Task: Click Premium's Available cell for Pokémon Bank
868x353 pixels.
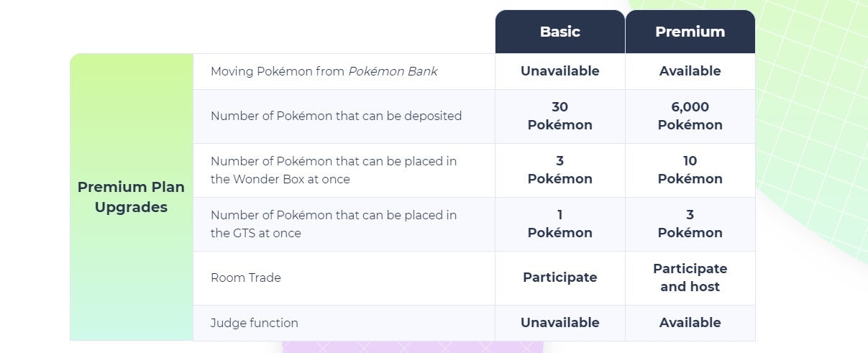Action: [690, 71]
